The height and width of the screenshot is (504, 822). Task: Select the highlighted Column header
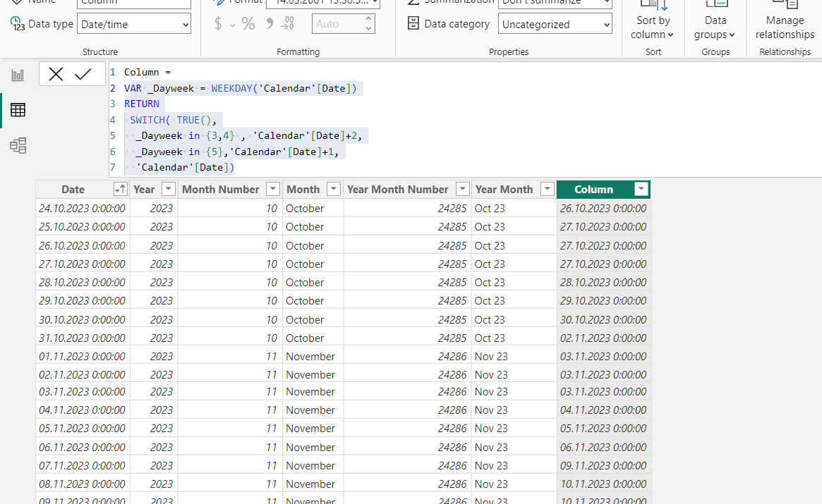pos(594,190)
